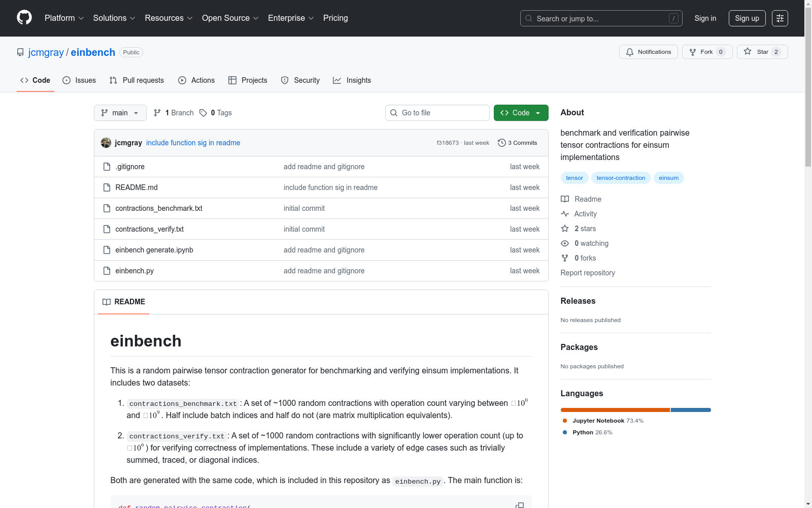This screenshot has width=812, height=508.
Task: Click the tensor topic tag
Action: pos(574,178)
